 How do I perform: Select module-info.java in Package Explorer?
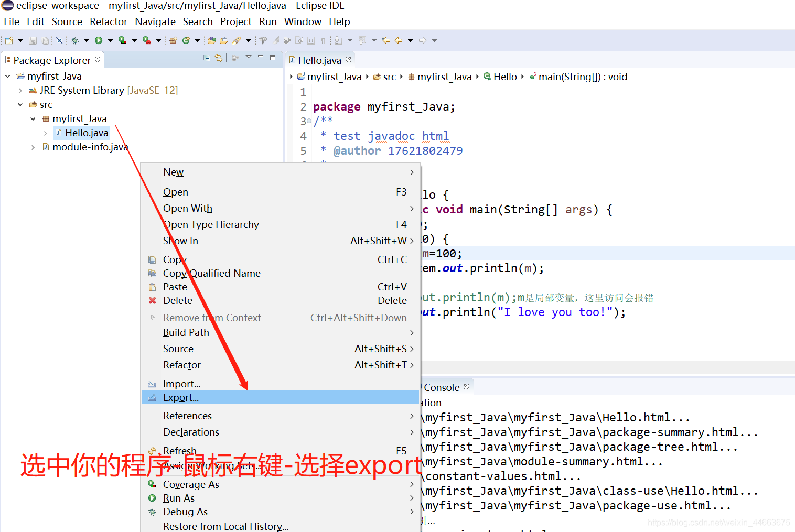click(x=85, y=147)
